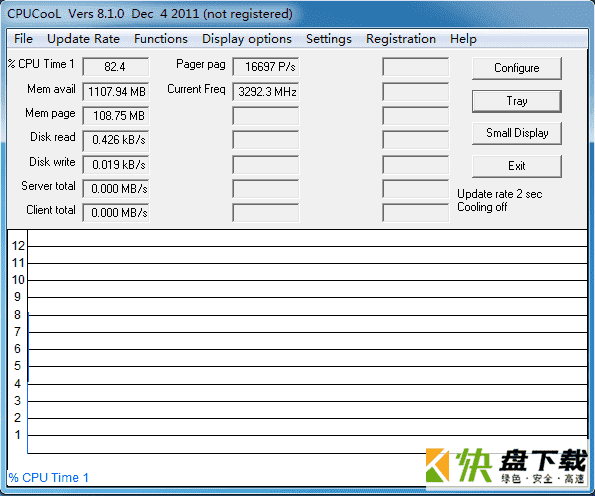Click the 'Update rate 2 sec' status text
The height and width of the screenshot is (496, 595).
tap(499, 194)
